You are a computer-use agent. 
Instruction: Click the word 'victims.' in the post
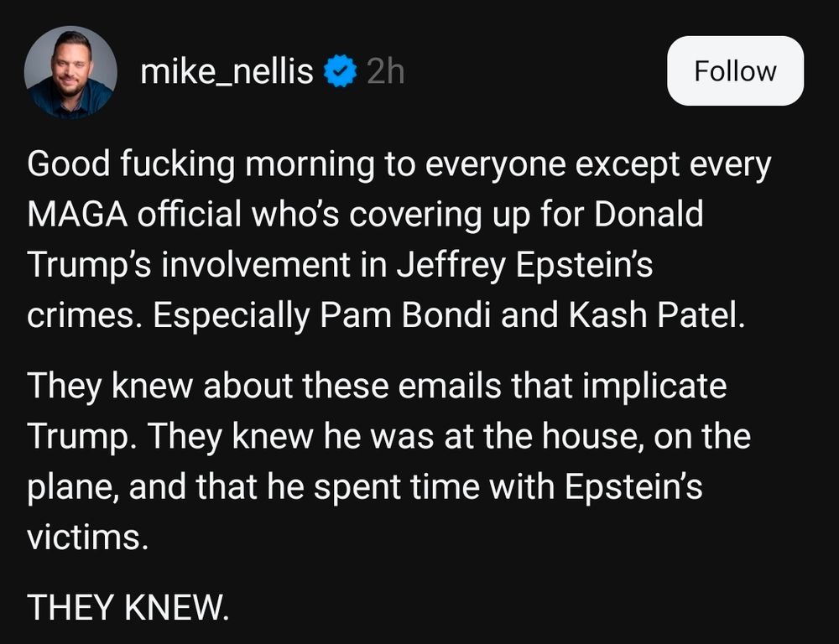click(x=87, y=537)
